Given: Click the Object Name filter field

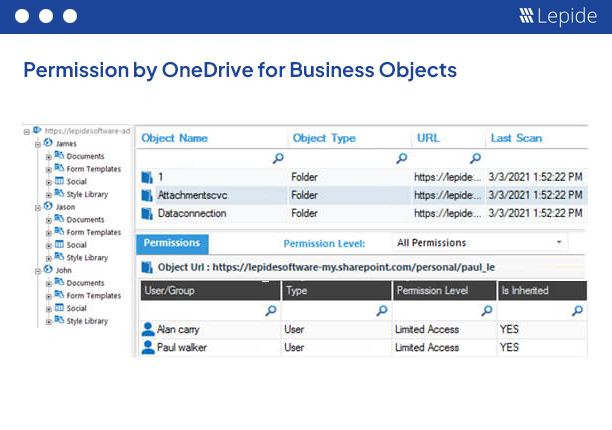Looking at the screenshot, I should [212, 158].
